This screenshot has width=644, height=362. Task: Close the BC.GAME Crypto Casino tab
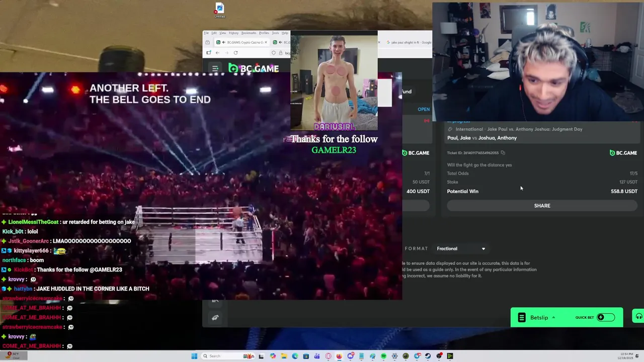(266, 42)
